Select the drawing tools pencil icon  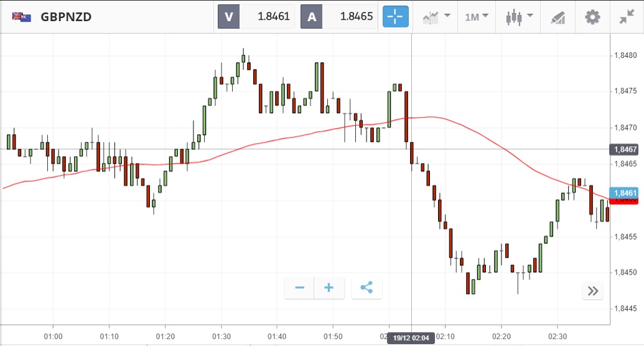tap(558, 17)
